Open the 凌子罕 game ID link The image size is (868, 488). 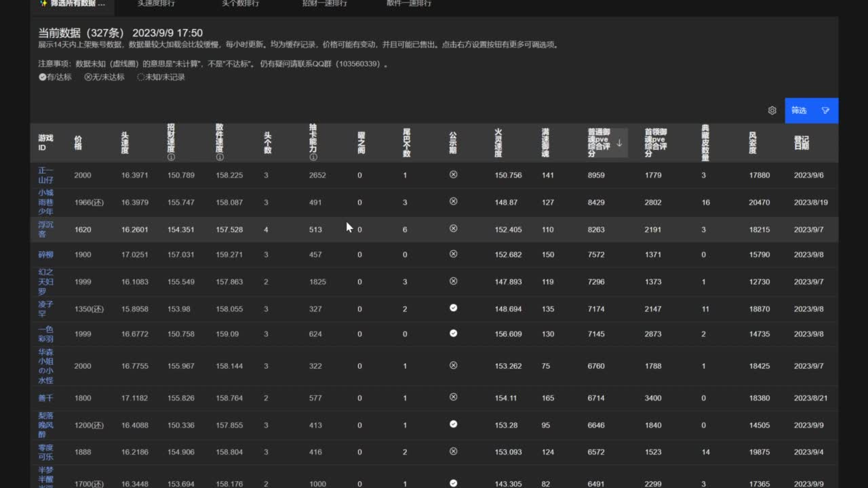coord(45,309)
